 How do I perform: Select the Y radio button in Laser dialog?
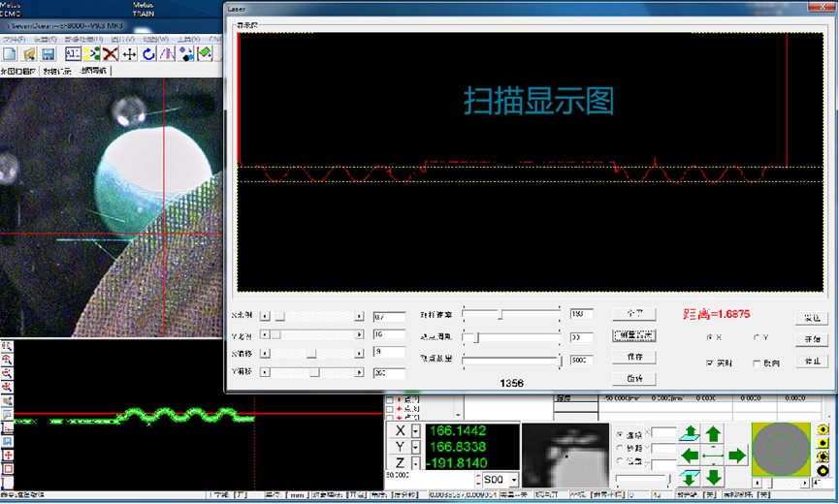[x=757, y=337]
